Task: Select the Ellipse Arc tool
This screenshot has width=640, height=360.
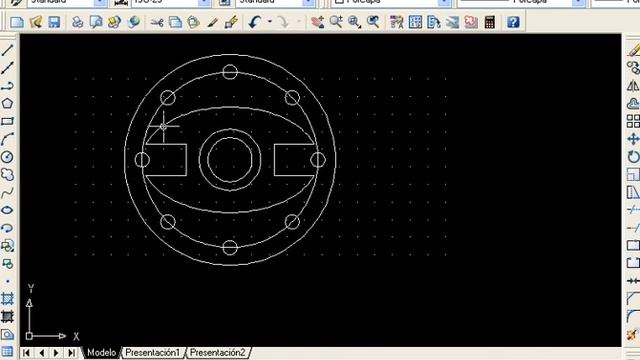Action: click(7, 228)
